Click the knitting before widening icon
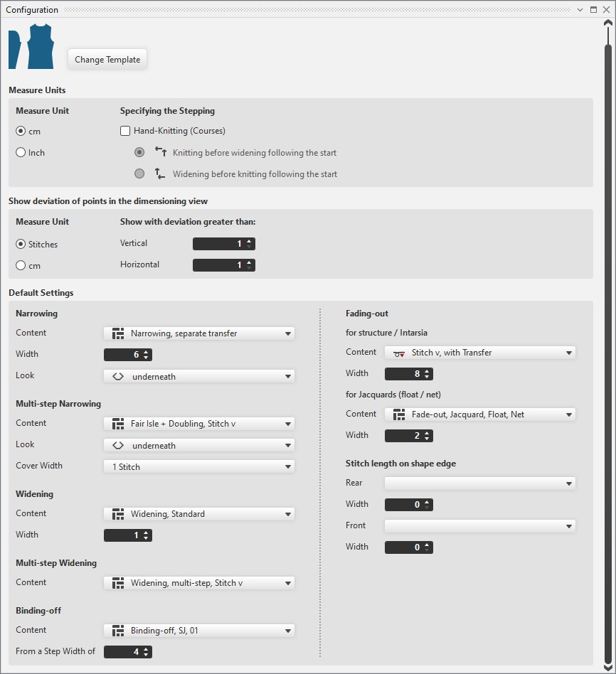 160,152
